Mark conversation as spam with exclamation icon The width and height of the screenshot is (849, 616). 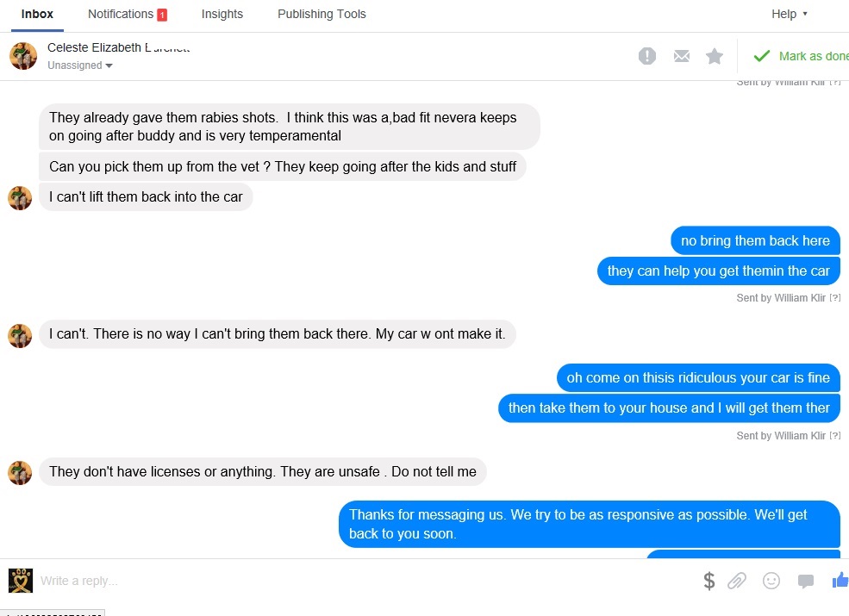pos(647,56)
